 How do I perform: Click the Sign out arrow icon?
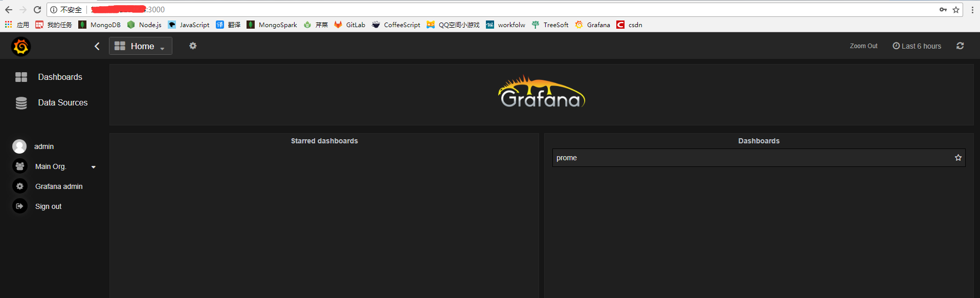pyautogui.click(x=20, y=206)
